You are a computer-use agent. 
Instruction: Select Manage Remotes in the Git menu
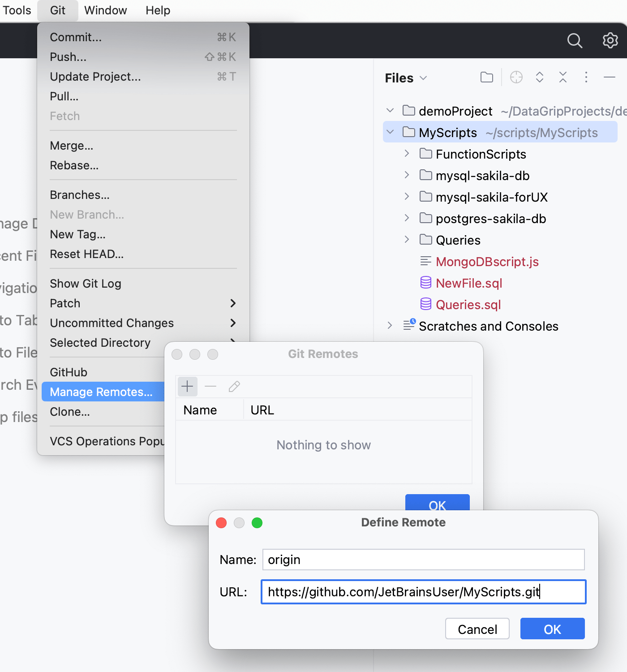point(102,392)
